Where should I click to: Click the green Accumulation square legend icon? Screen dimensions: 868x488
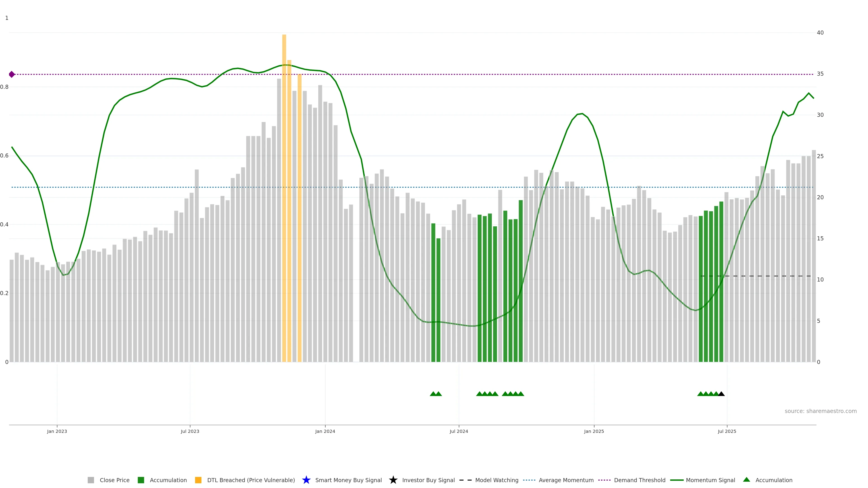tap(141, 480)
